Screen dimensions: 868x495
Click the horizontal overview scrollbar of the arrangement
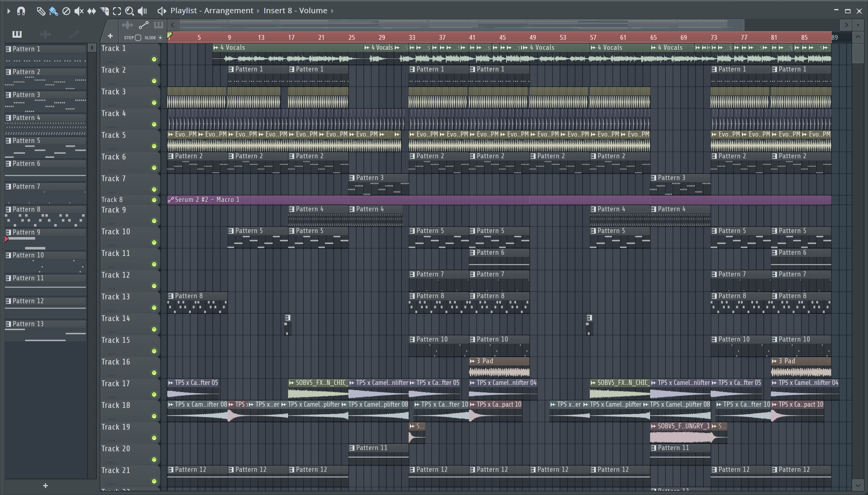click(x=461, y=25)
